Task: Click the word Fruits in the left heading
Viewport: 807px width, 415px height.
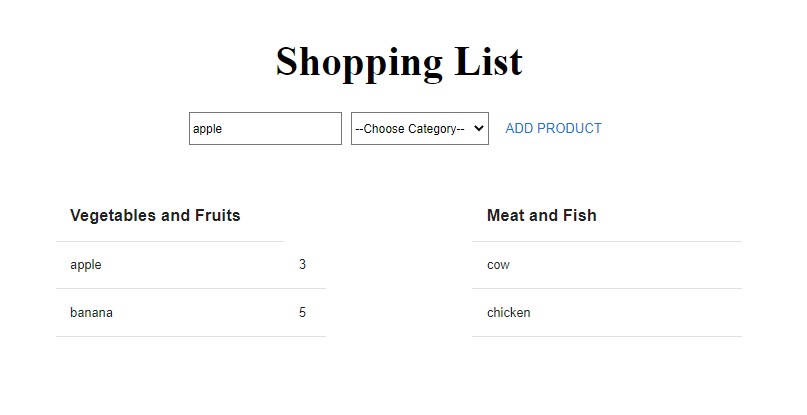Action: tap(218, 215)
